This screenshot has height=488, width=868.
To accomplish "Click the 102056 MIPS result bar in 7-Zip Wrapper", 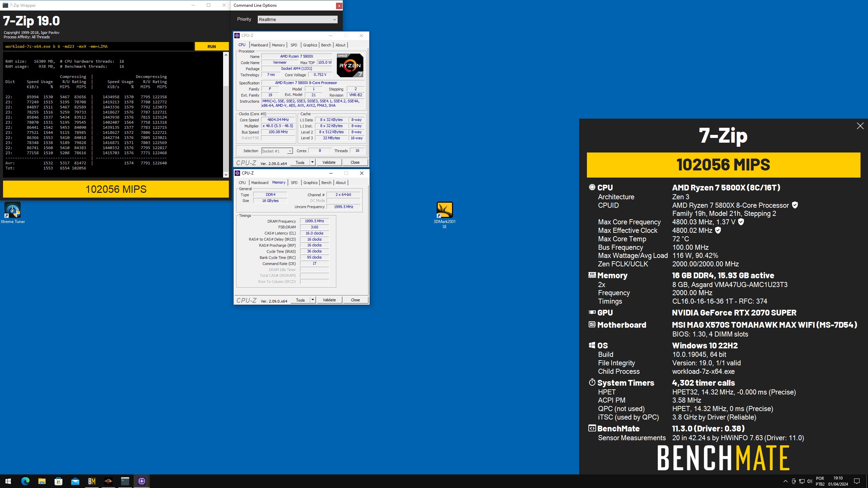I will 116,189.
